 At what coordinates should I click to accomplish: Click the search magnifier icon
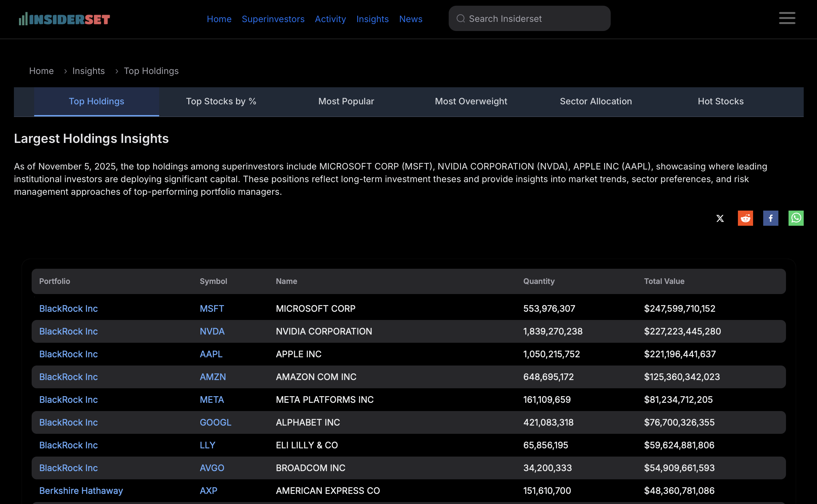(x=461, y=19)
